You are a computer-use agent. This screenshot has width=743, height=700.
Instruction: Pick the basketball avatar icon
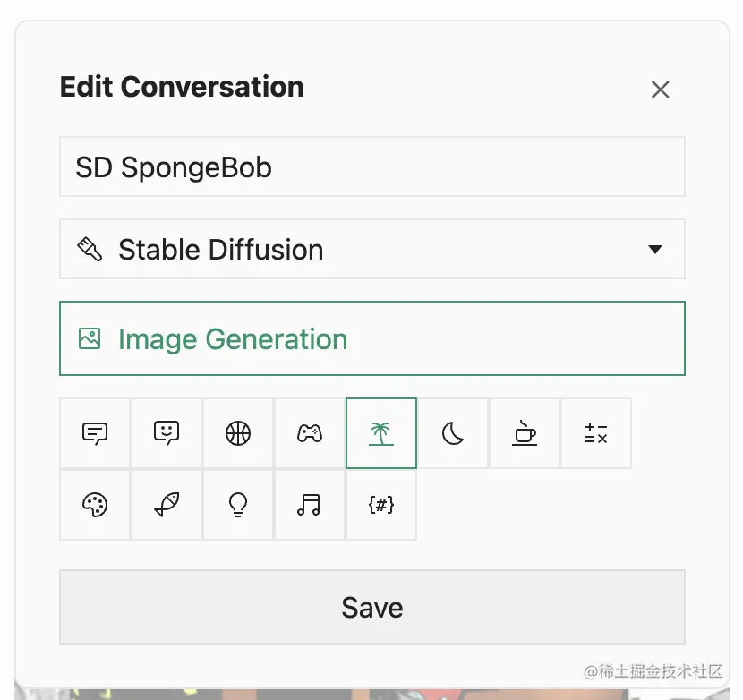click(237, 432)
